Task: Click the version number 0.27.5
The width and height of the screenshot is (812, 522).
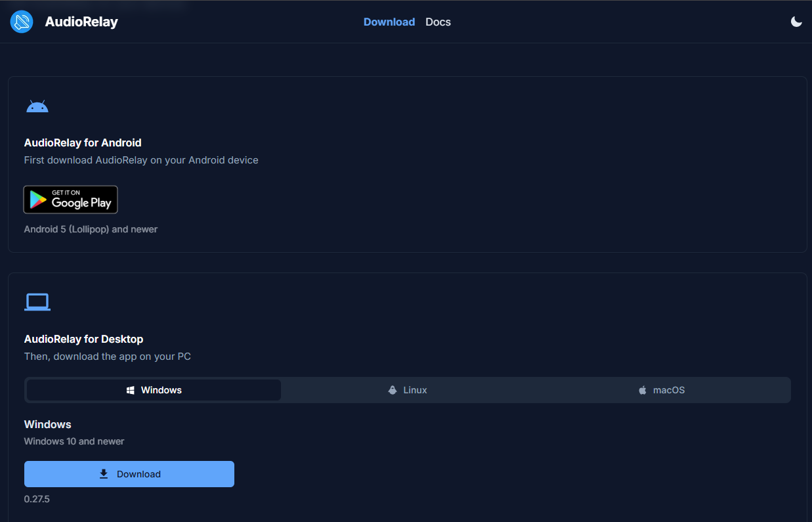Action: tap(37, 499)
